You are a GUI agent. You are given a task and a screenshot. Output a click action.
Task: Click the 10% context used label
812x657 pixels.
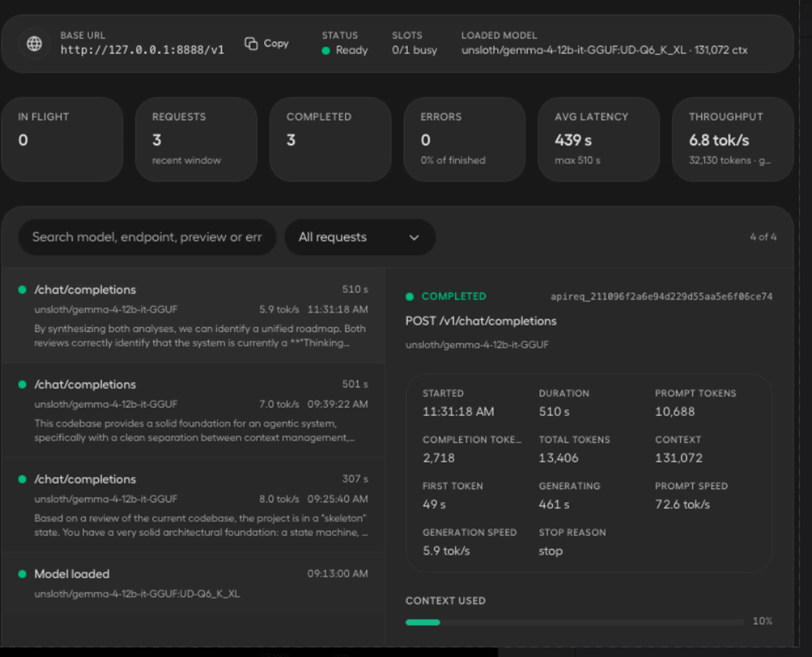[763, 621]
